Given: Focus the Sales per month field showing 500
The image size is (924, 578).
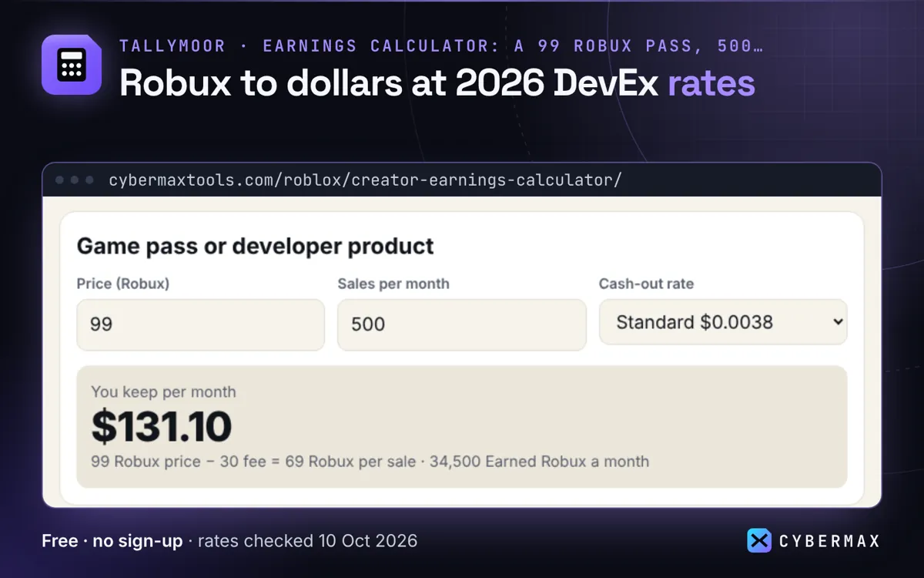Looking at the screenshot, I should click(x=462, y=324).
